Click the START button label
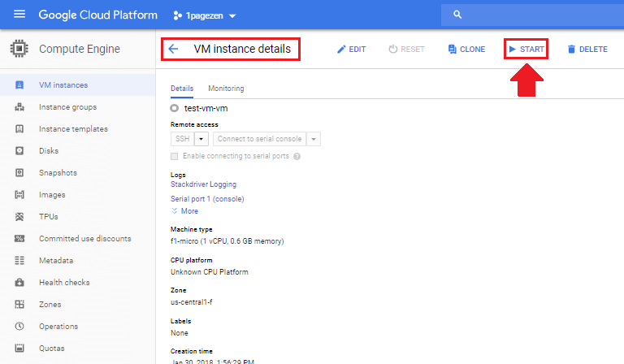The height and width of the screenshot is (364, 624). (x=531, y=50)
